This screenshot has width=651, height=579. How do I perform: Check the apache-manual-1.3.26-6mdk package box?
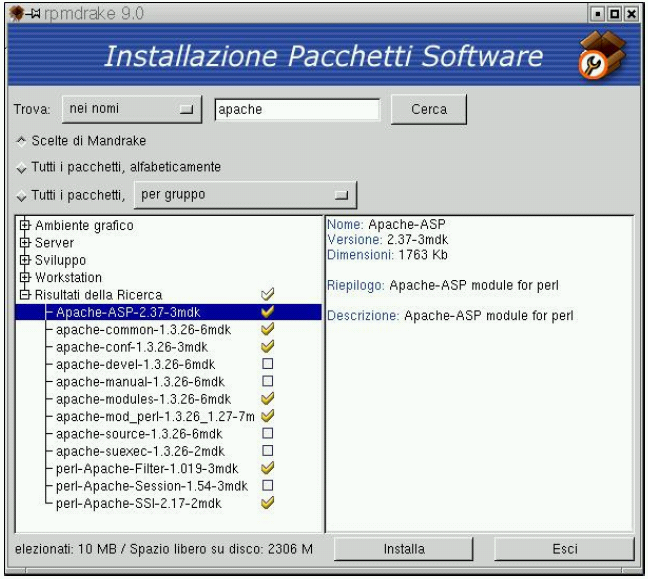click(267, 381)
